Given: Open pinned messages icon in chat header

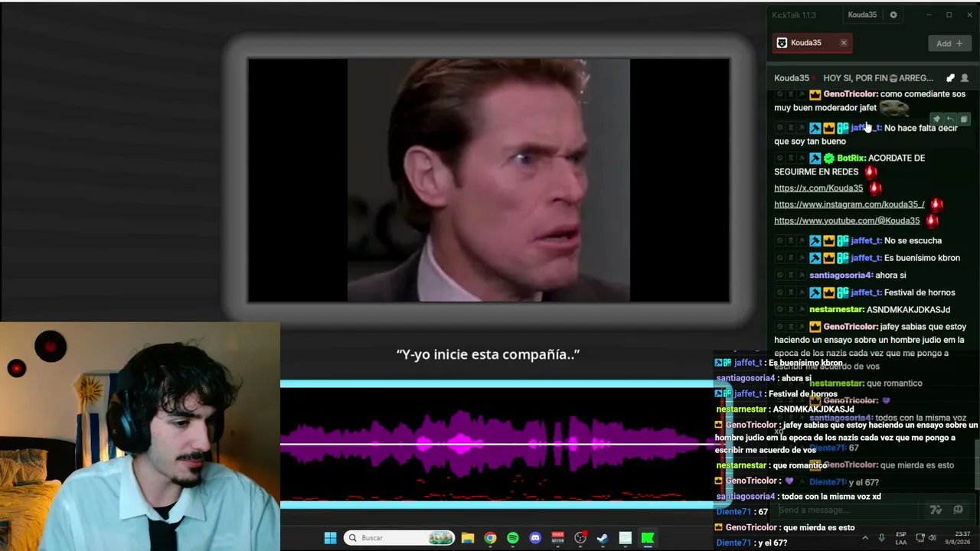Looking at the screenshot, I should click(950, 78).
